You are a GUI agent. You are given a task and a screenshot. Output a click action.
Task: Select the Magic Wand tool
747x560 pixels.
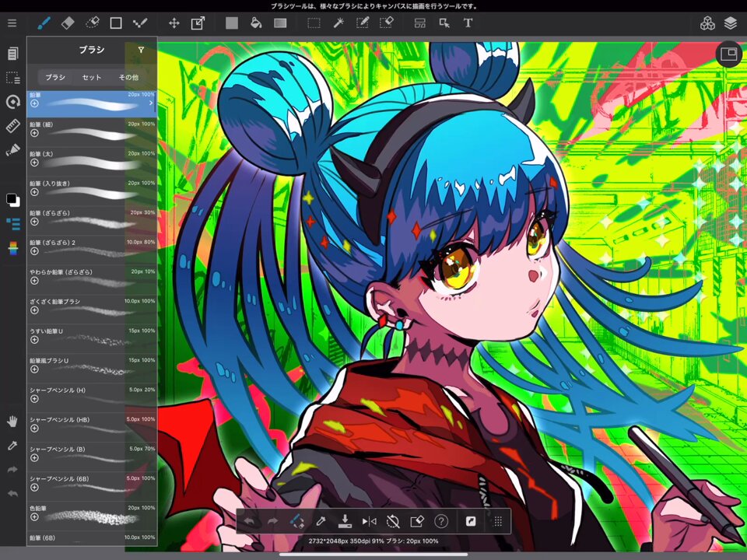(x=338, y=23)
